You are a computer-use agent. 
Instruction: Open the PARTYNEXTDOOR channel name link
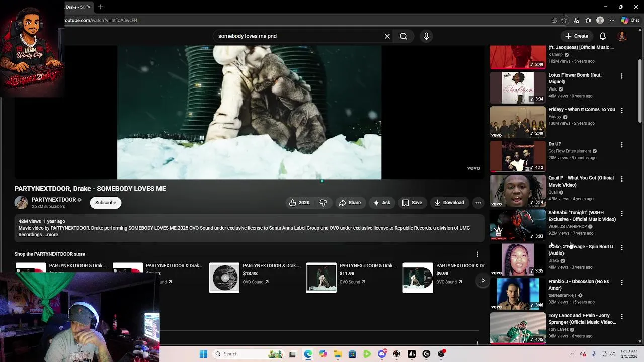[x=54, y=200]
